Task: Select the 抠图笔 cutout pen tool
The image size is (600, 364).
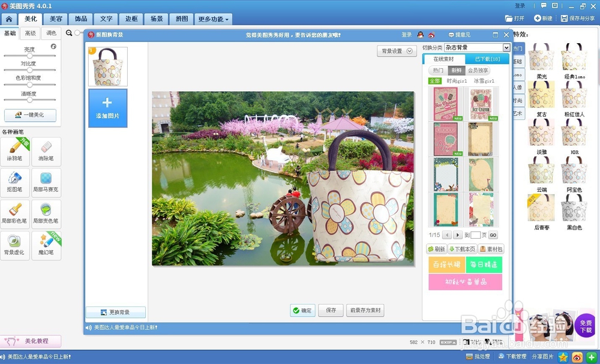Action: [x=15, y=183]
